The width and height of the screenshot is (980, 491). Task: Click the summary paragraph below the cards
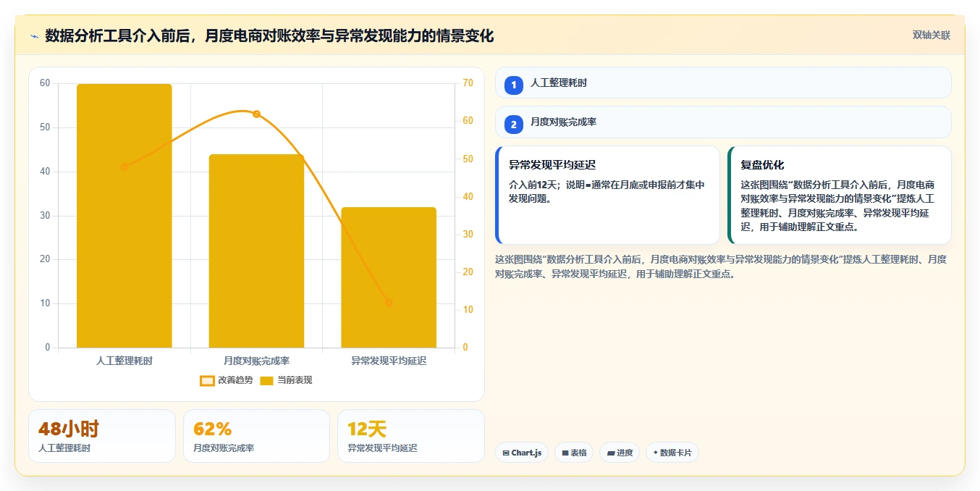[x=721, y=267]
